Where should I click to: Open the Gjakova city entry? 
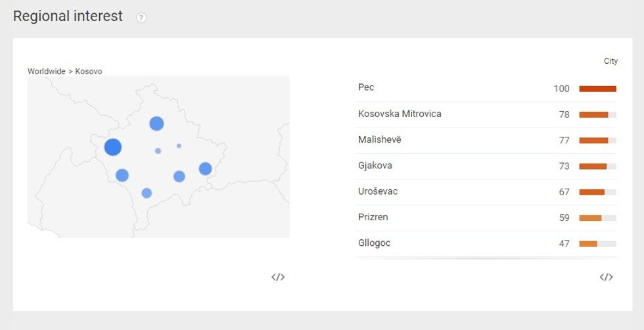pyautogui.click(x=487, y=166)
